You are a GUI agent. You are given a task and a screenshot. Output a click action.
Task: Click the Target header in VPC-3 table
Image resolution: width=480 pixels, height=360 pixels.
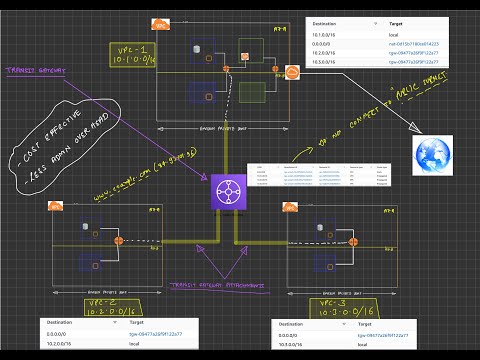point(365,324)
